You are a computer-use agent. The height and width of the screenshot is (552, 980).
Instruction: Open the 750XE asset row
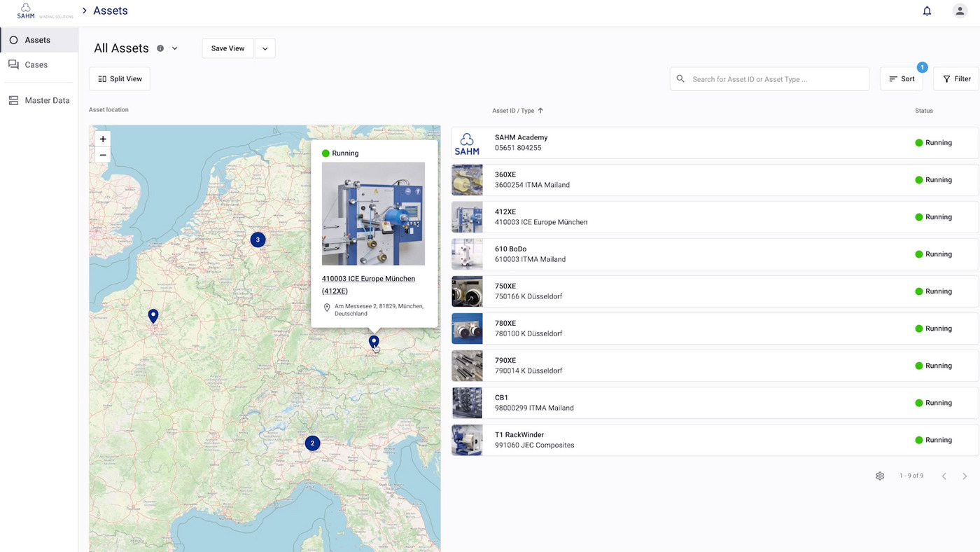715,291
